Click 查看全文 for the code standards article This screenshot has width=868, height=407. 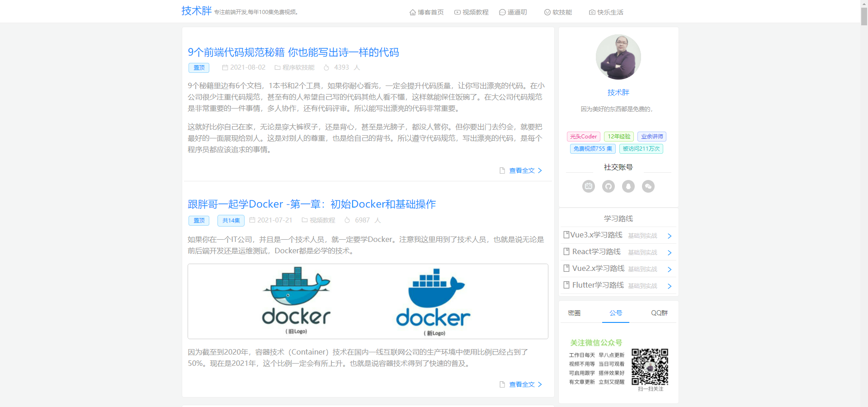pos(521,170)
